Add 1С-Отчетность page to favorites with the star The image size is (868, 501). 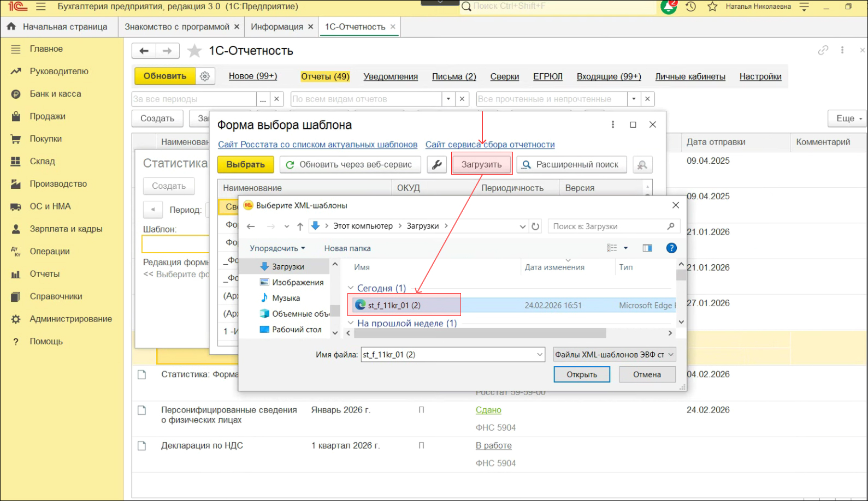[x=194, y=51]
